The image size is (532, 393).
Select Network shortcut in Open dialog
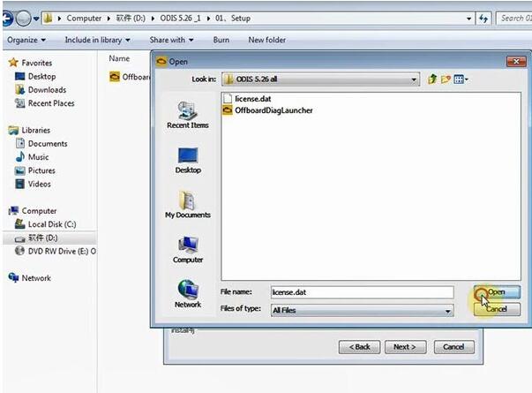[188, 294]
